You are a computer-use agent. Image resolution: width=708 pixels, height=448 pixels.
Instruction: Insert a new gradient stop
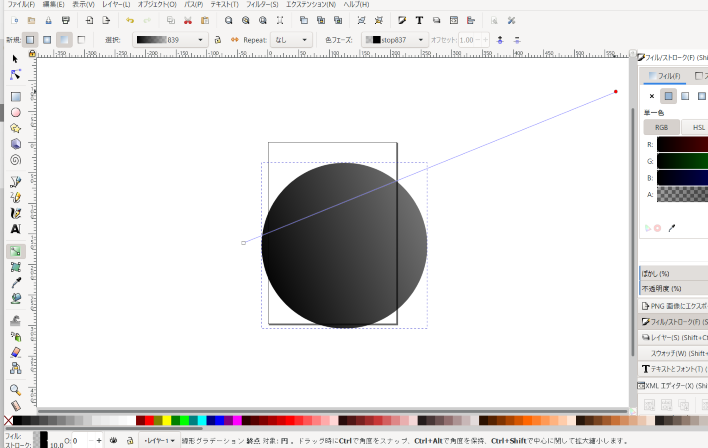click(x=500, y=40)
